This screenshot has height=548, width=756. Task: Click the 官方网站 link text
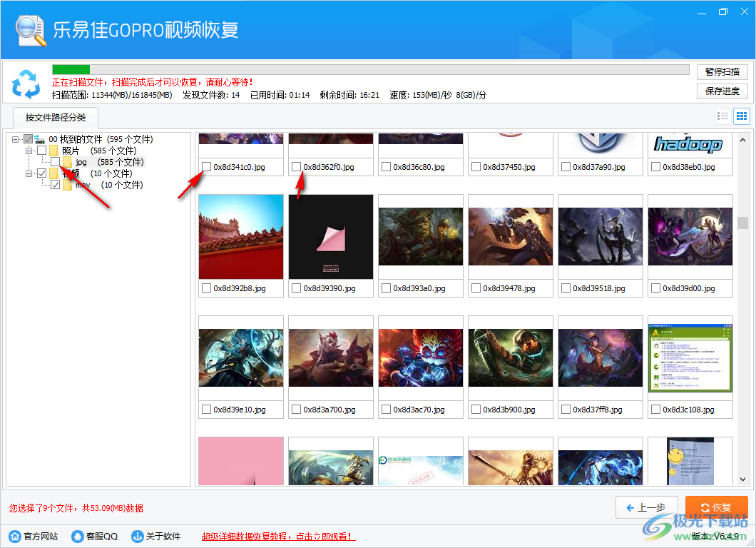tap(41, 537)
